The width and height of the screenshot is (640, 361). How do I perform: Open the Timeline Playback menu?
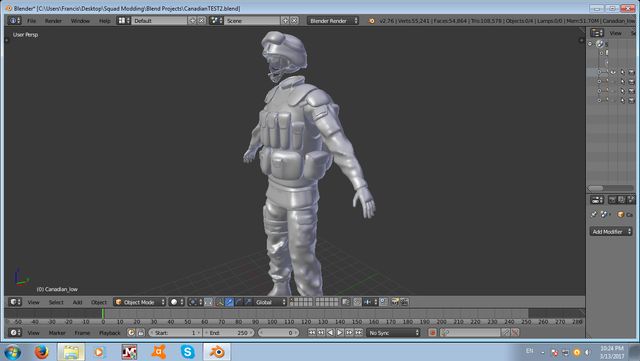point(110,333)
